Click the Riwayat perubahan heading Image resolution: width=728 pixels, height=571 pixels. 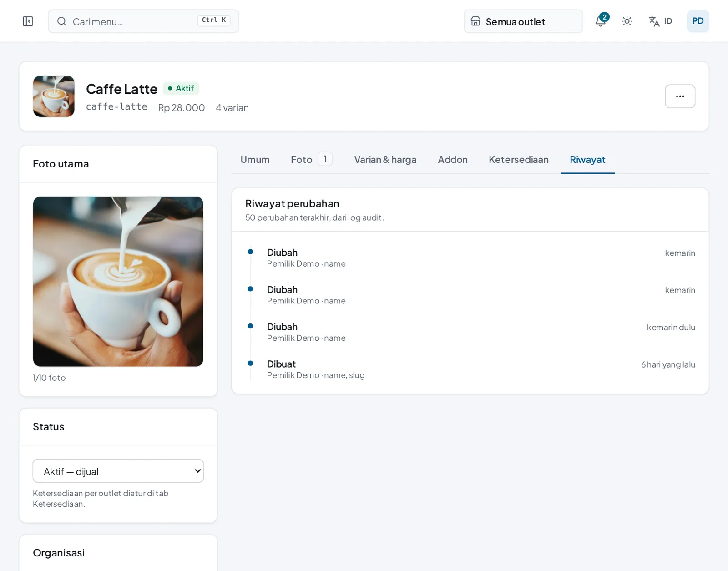pyautogui.click(x=292, y=203)
